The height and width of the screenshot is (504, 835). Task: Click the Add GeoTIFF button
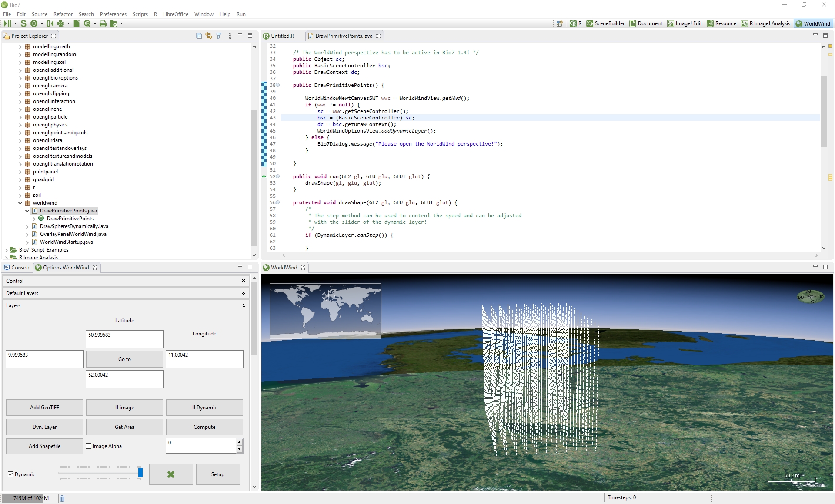(x=44, y=408)
